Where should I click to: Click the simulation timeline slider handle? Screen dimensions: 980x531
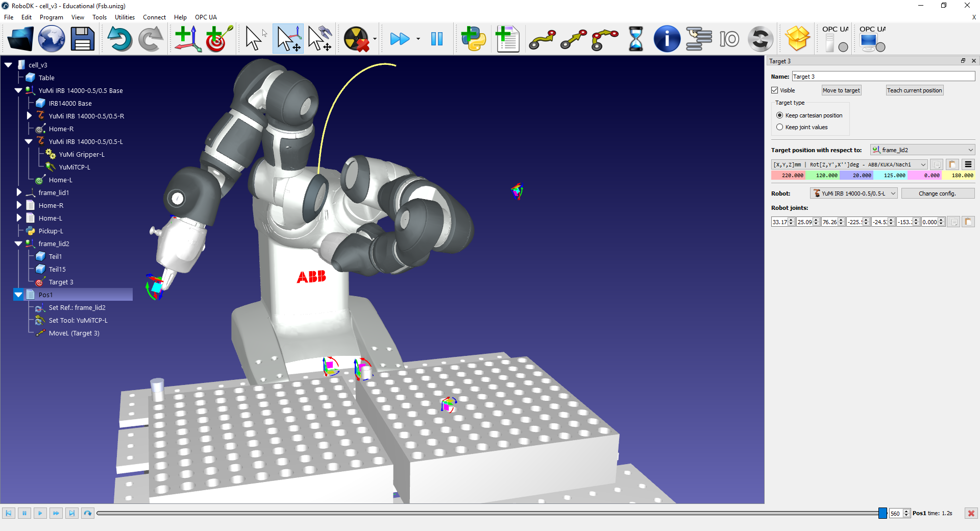(883, 513)
